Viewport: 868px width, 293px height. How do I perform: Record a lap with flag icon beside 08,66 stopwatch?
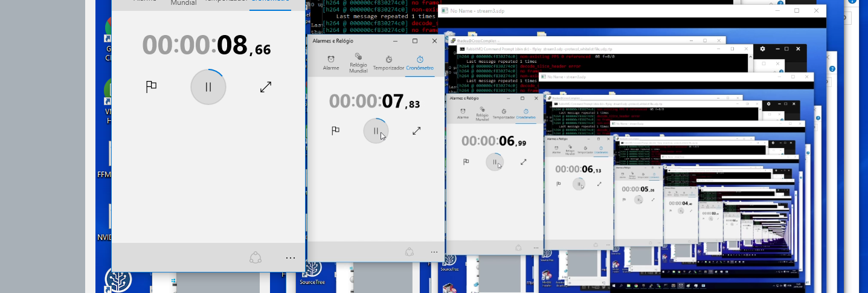click(x=151, y=87)
